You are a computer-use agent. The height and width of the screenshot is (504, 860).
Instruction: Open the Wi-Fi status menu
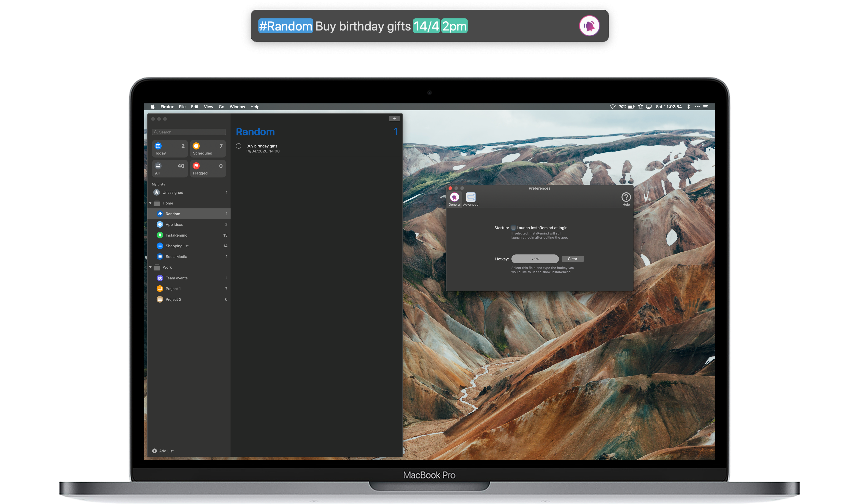pos(613,107)
